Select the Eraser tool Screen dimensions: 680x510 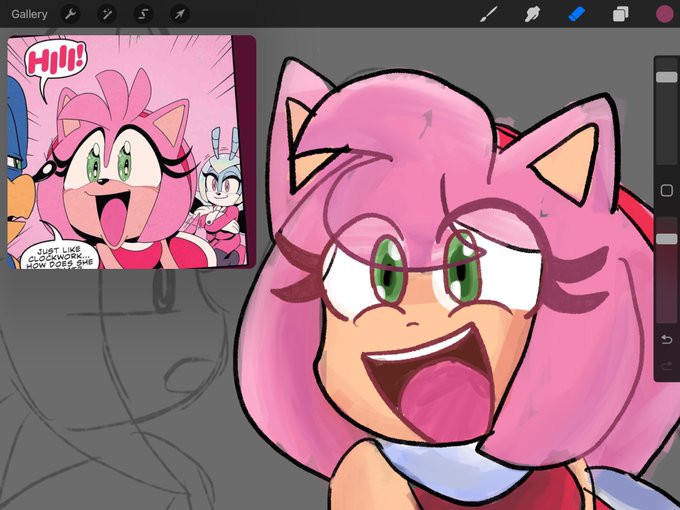(x=576, y=14)
